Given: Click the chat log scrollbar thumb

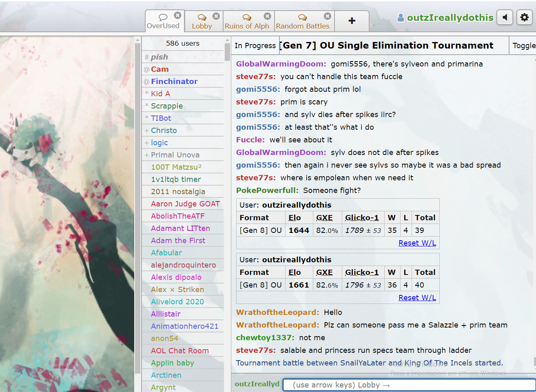Looking at the screenshot, I should point(534,362).
